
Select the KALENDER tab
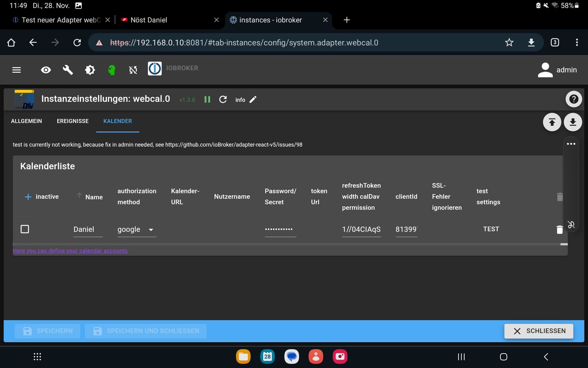pos(118,121)
